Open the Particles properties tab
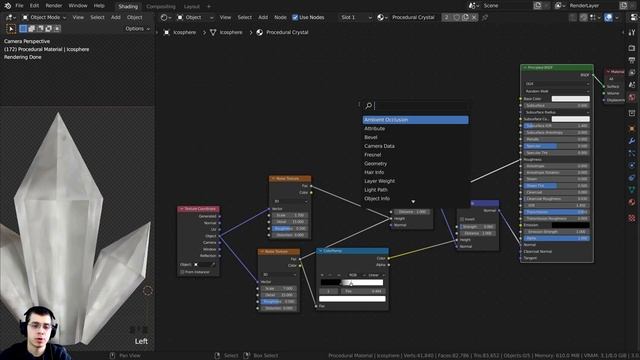Viewport: 640px width, 360px height. tap(632, 153)
